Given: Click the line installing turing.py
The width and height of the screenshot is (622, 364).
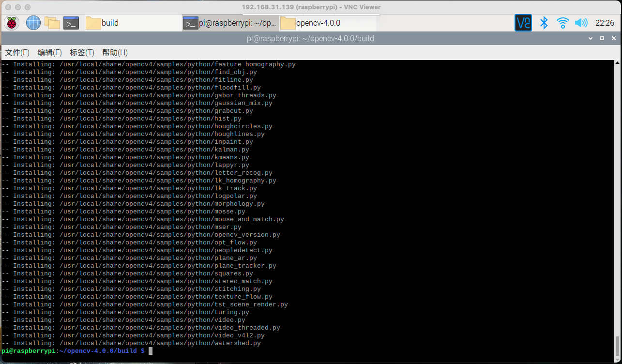Looking at the screenshot, I should (125, 312).
